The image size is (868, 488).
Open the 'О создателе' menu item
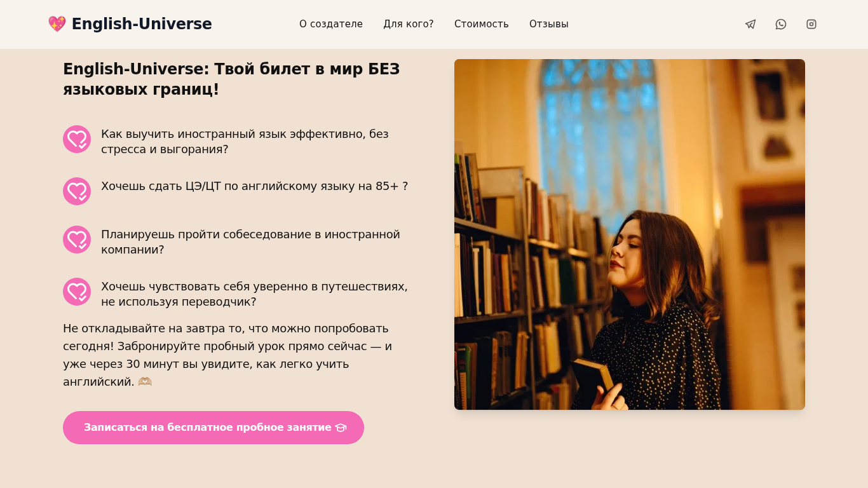click(331, 24)
